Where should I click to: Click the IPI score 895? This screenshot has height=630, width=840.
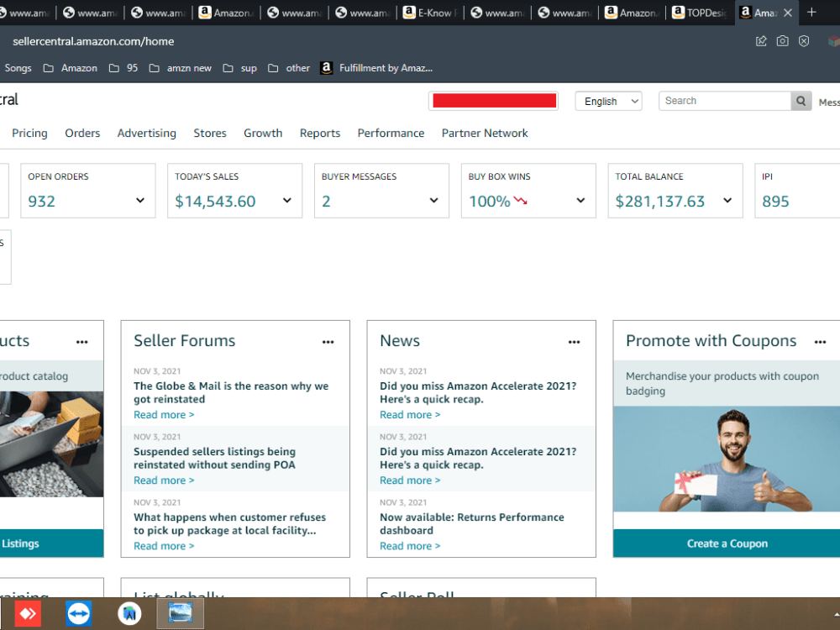(775, 202)
